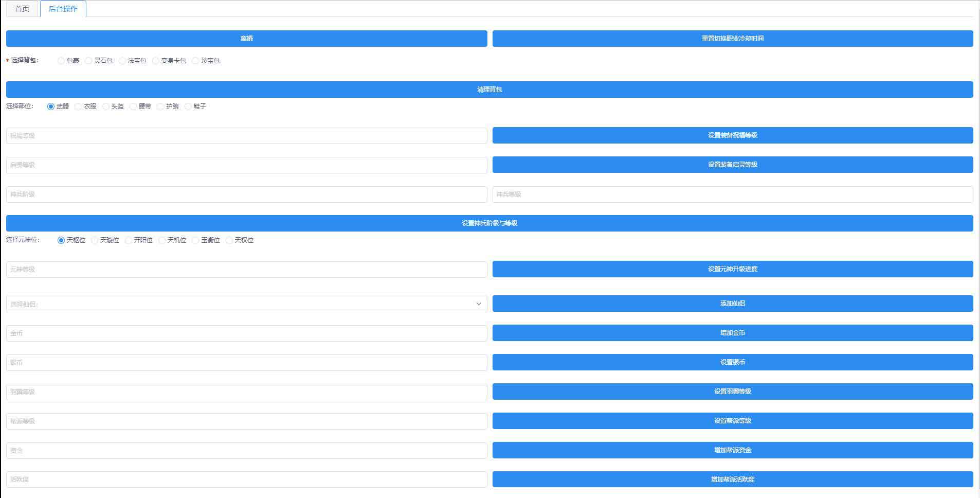Focus the 神兵阶级 input field

247,194
